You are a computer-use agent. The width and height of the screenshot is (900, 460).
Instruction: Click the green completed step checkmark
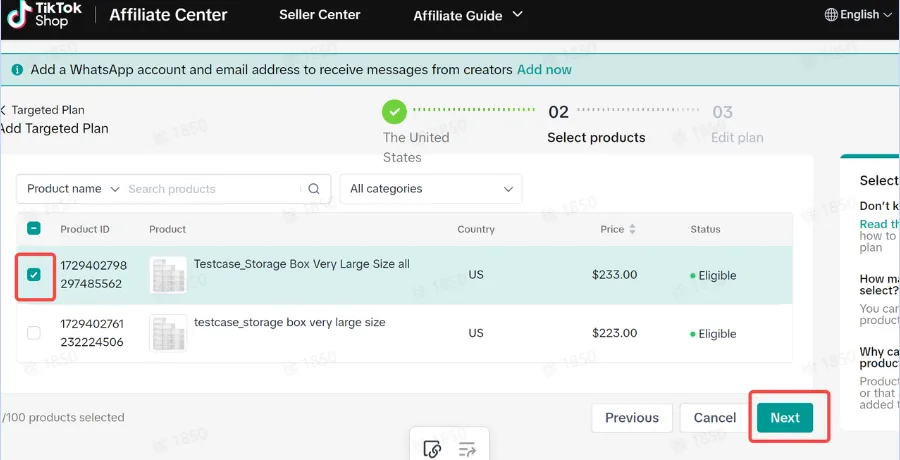(x=394, y=112)
